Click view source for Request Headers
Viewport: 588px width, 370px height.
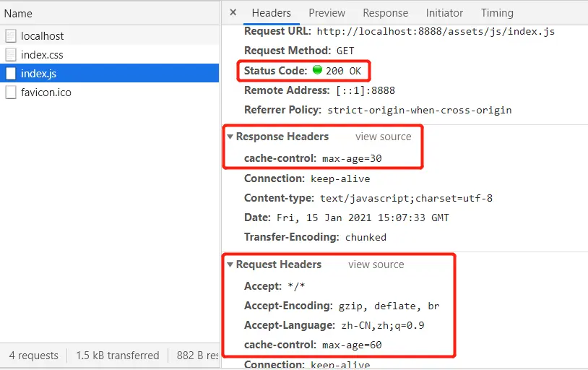pos(376,264)
